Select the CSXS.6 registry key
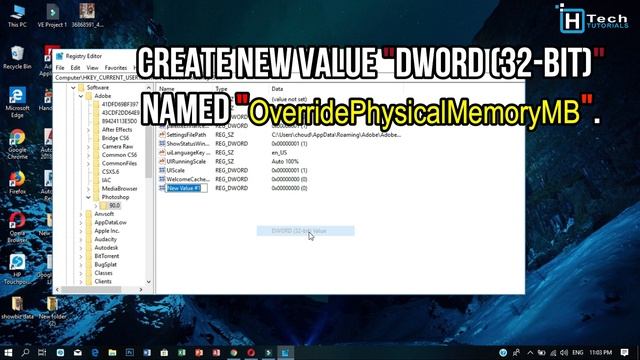 pos(110,172)
